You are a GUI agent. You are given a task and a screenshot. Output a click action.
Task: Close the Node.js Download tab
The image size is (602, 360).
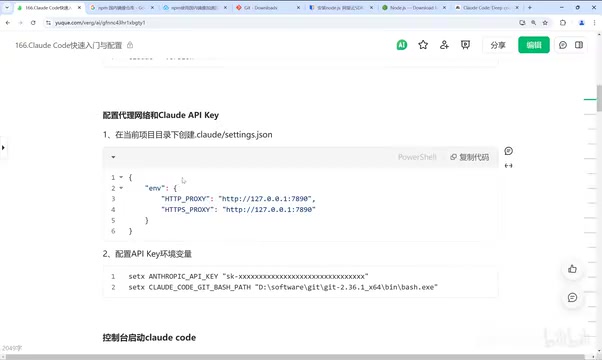444,8
